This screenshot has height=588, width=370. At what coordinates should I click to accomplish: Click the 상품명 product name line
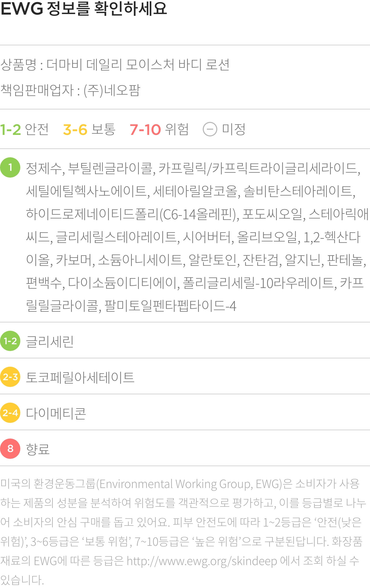pos(115,65)
